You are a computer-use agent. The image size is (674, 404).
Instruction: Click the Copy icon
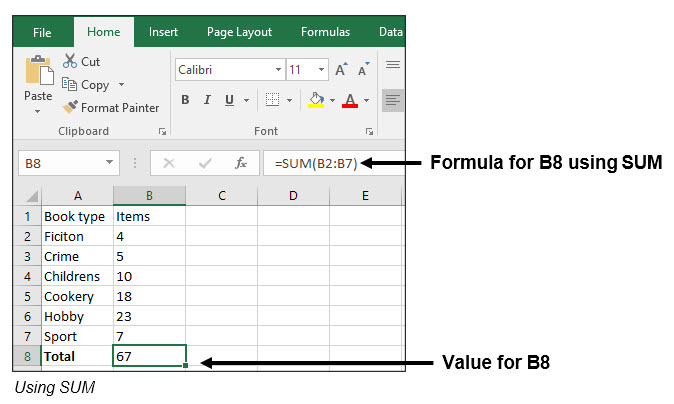pyautogui.click(x=69, y=84)
